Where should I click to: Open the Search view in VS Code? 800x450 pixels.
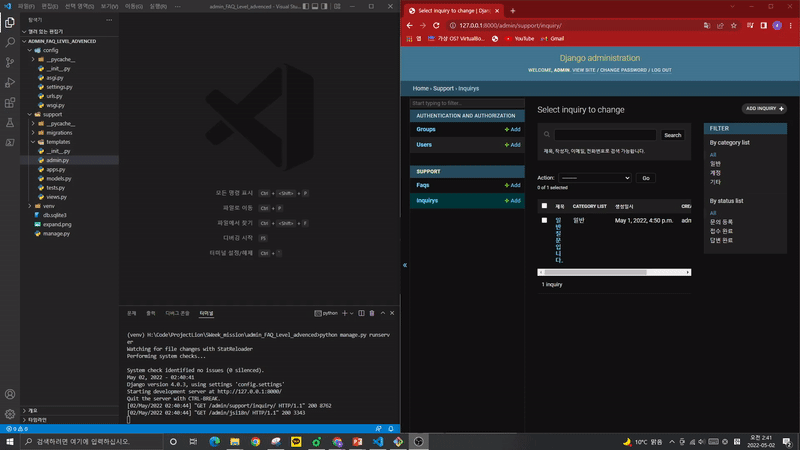(x=10, y=42)
